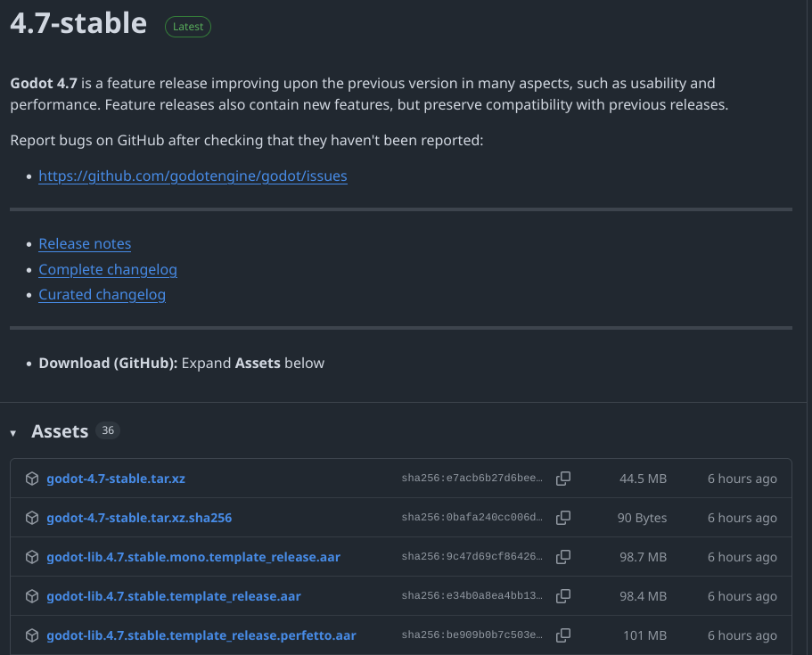Download godot-4.7-stable.tar.xz
This screenshot has height=655, width=812.
[x=116, y=479]
